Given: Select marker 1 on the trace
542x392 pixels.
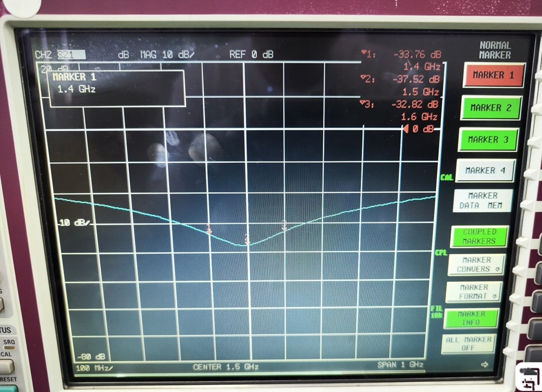Looking at the screenshot, I should tap(209, 230).
